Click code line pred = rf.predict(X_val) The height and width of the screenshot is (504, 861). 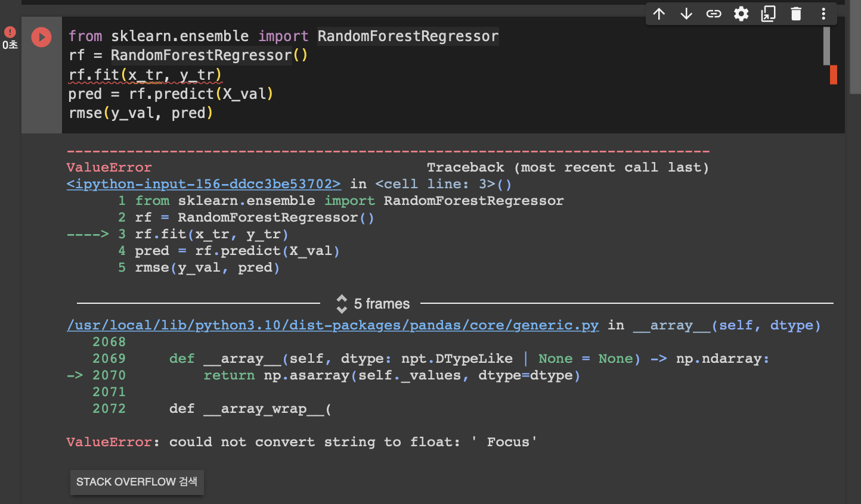pos(171,94)
